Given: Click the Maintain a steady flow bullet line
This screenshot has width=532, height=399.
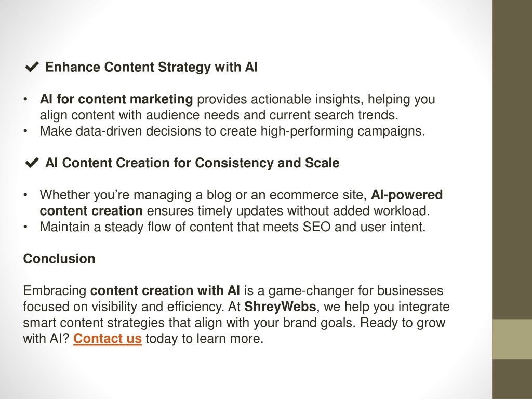Looking at the screenshot, I should click(233, 227).
